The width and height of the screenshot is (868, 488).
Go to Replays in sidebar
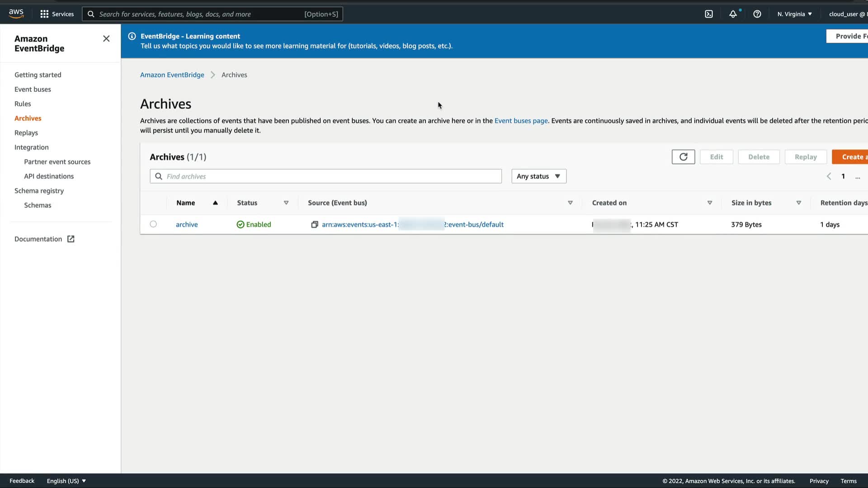26,133
